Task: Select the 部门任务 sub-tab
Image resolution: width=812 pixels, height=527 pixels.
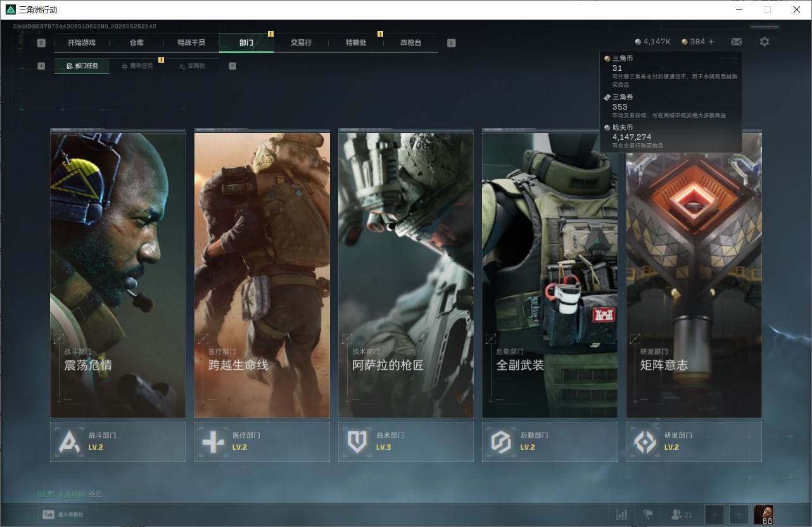Action: [x=82, y=66]
